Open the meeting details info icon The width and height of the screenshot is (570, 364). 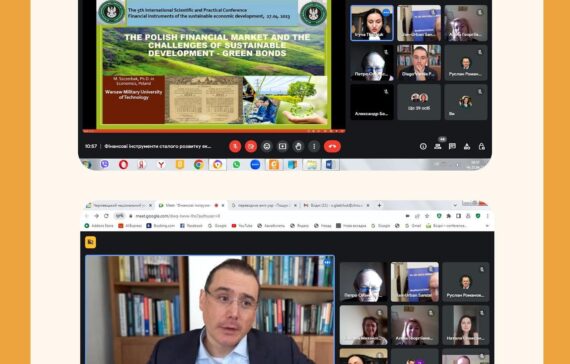423,146
